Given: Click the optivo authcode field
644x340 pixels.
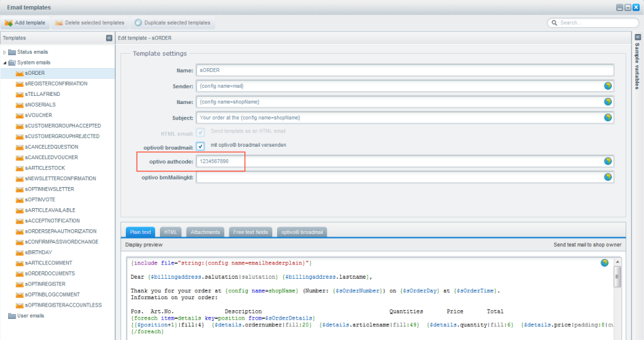Looking at the screenshot, I should 405,161.
